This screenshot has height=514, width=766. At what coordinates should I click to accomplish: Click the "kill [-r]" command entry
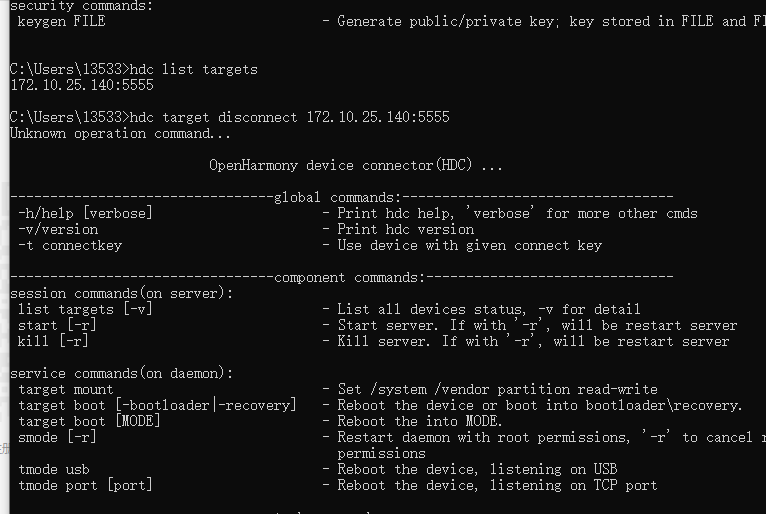[x=53, y=341]
